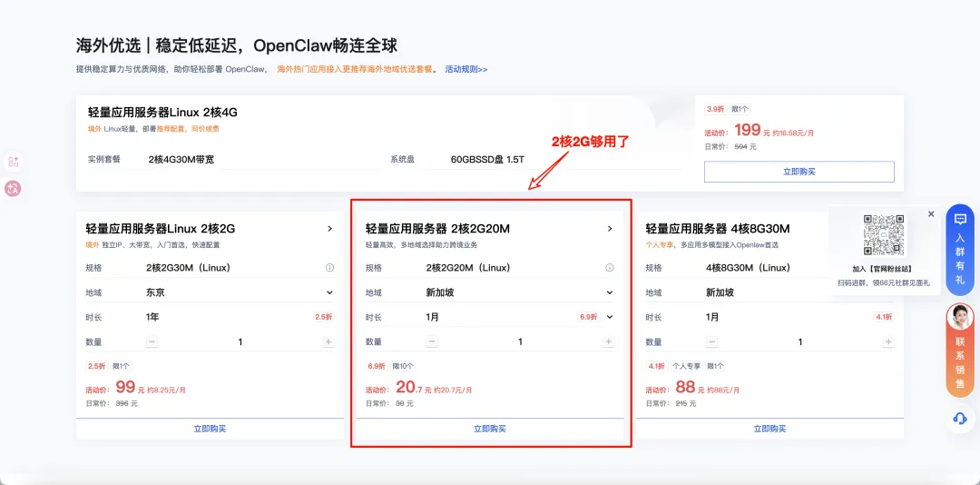Open the 入群有礼 side button
The width and height of the screenshot is (980, 485).
961,249
